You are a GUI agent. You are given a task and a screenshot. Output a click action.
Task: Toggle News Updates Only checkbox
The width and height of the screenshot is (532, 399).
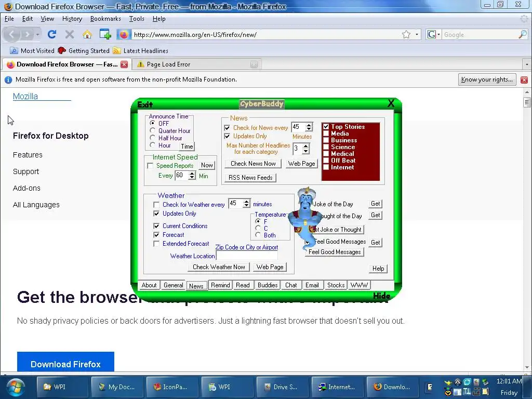(227, 136)
